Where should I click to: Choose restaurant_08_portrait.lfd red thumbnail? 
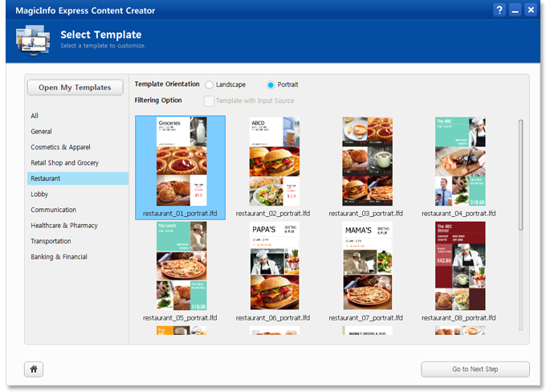coord(460,266)
